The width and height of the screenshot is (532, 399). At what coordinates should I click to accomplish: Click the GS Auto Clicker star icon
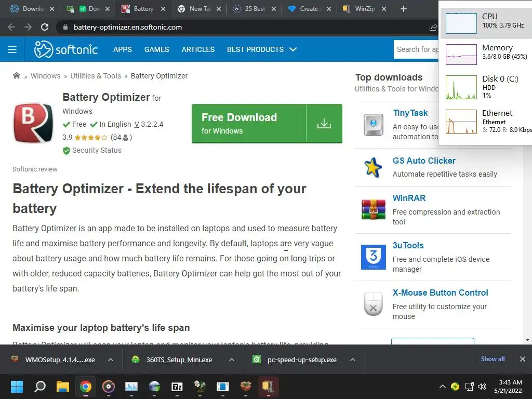point(373,168)
